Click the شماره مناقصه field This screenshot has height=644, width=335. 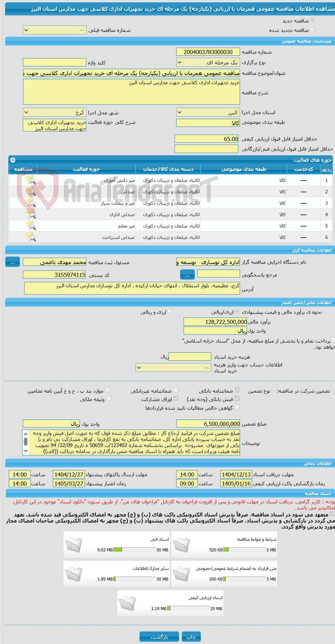click(x=208, y=52)
